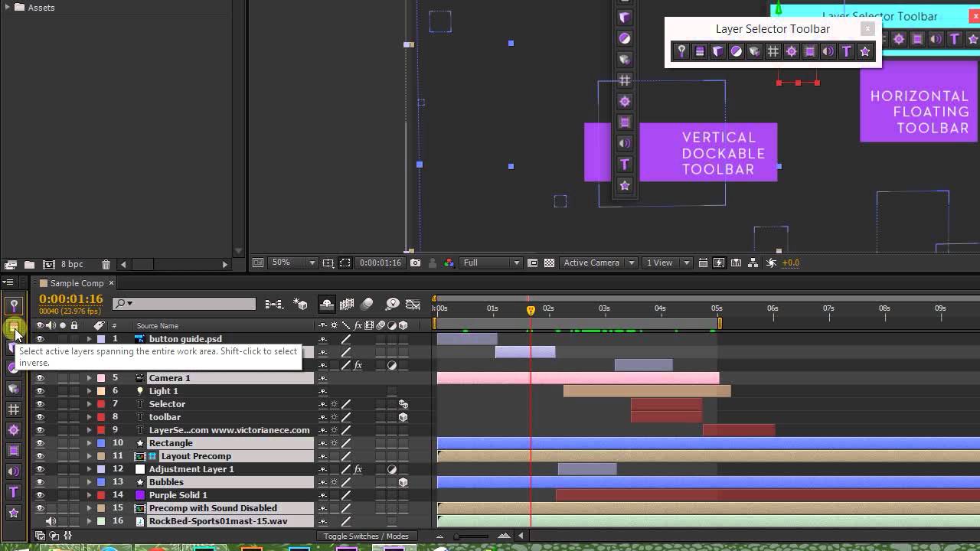
Task: Click the comp flowchart icon in viewer bar
Action: [x=753, y=262]
